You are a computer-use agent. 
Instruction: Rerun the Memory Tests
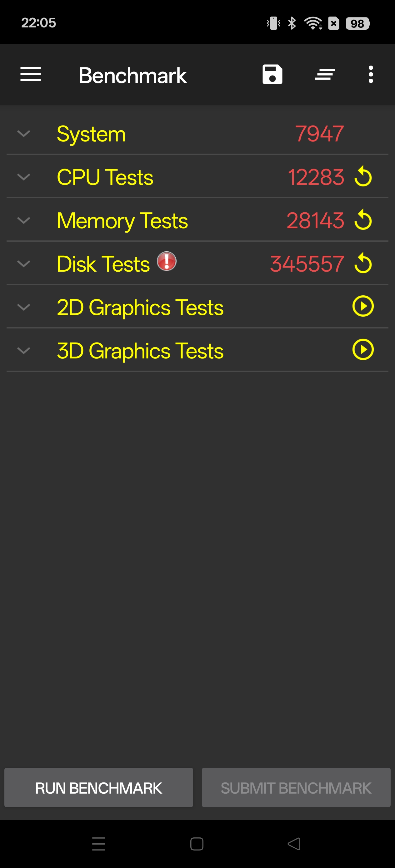click(x=363, y=220)
